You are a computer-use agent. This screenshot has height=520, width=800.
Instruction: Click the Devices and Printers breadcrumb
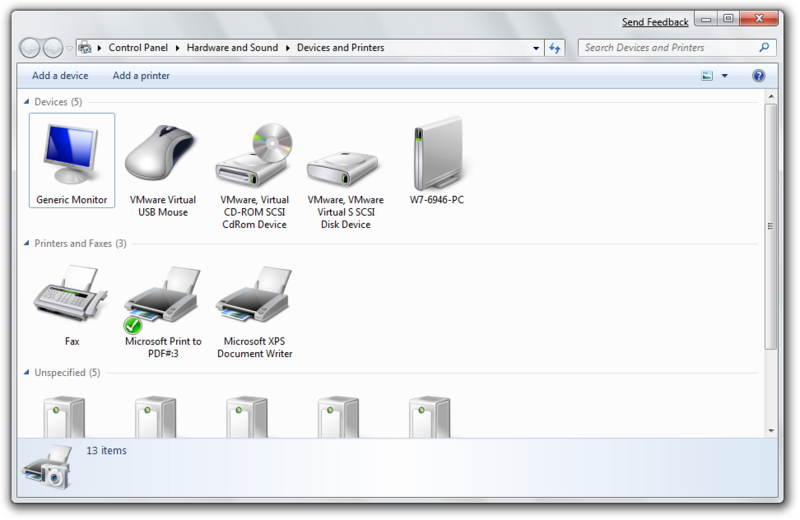(x=340, y=47)
